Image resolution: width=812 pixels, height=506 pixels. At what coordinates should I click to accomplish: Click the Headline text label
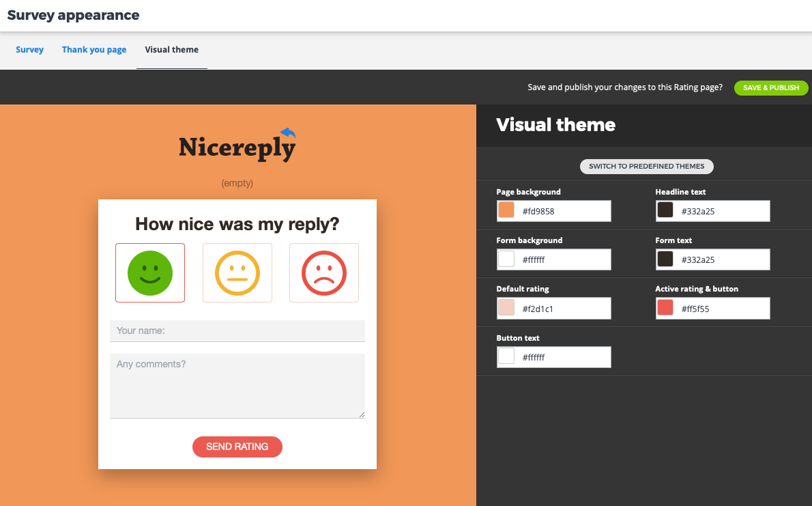(680, 192)
